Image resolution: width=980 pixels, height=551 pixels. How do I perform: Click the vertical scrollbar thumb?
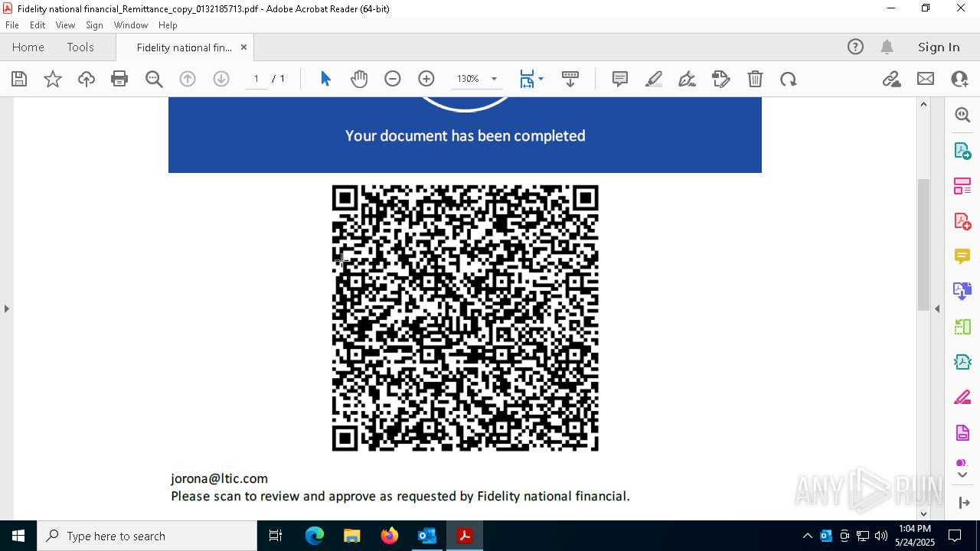point(923,244)
